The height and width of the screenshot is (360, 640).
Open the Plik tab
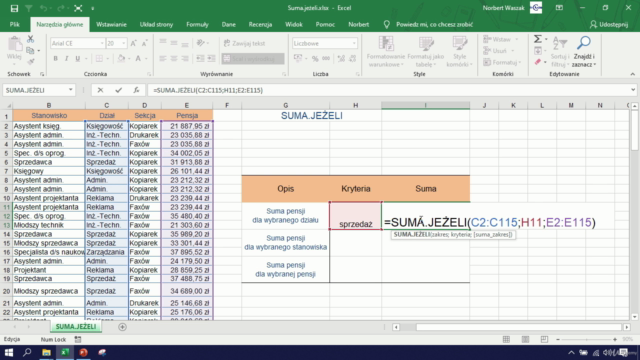tap(15, 24)
